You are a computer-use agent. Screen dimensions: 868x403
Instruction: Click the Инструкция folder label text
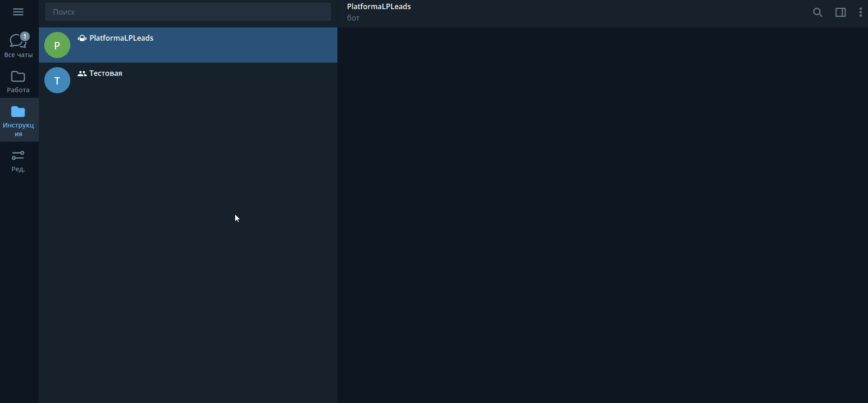(x=18, y=129)
